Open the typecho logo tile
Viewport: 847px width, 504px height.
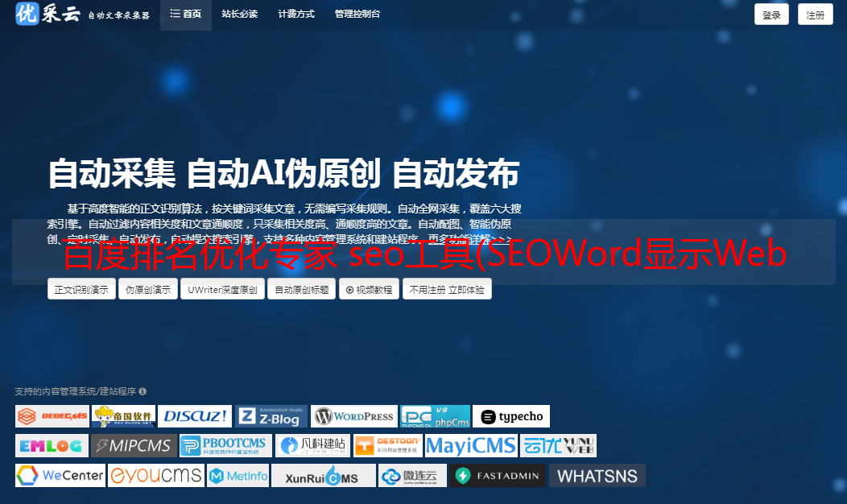[x=511, y=416]
